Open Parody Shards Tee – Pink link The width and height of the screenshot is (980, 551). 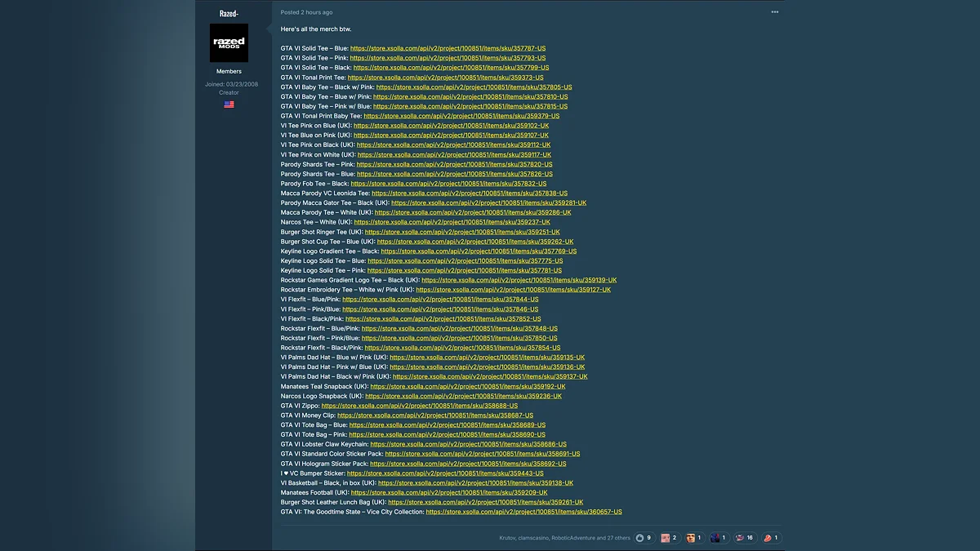pyautogui.click(x=454, y=164)
